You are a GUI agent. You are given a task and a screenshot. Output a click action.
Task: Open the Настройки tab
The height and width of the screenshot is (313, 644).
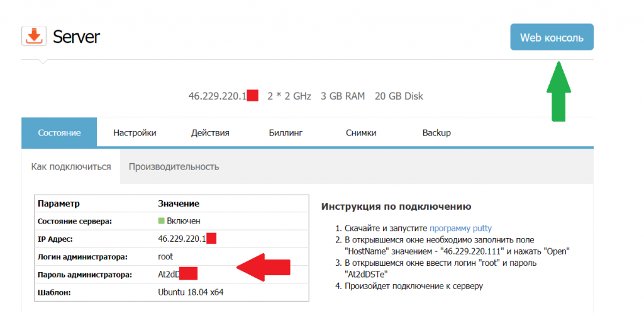pyautogui.click(x=135, y=133)
